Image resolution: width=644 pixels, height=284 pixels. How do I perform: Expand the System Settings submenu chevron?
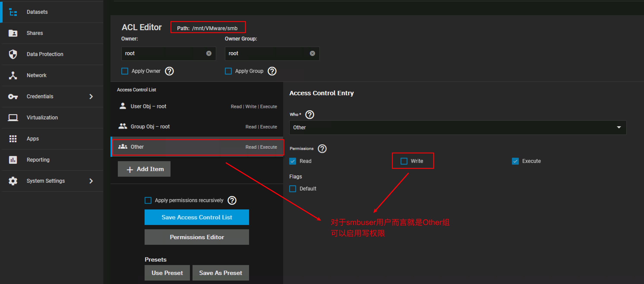tap(91, 181)
